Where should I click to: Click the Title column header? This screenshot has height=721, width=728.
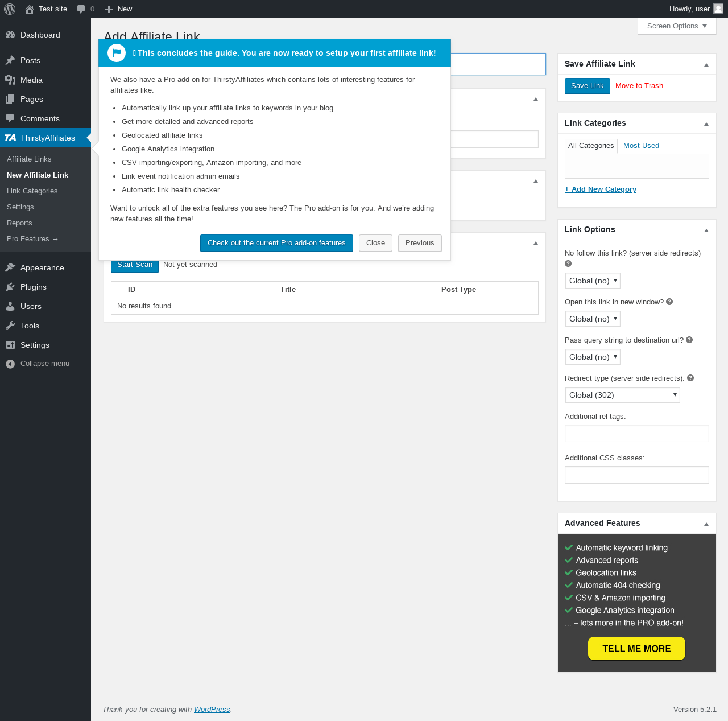coord(288,290)
